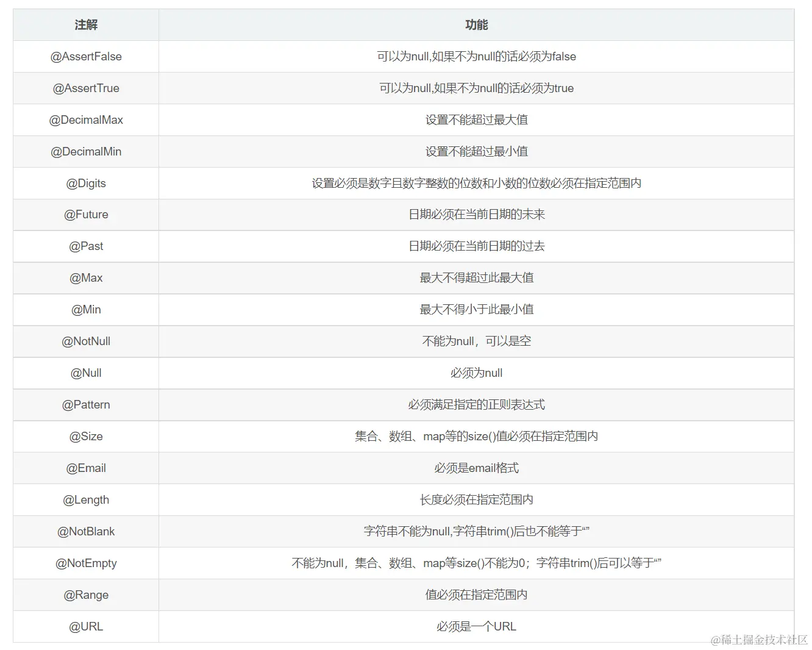This screenshot has height=650, width=812.
Task: Click the 注解 column header
Action: (x=86, y=25)
